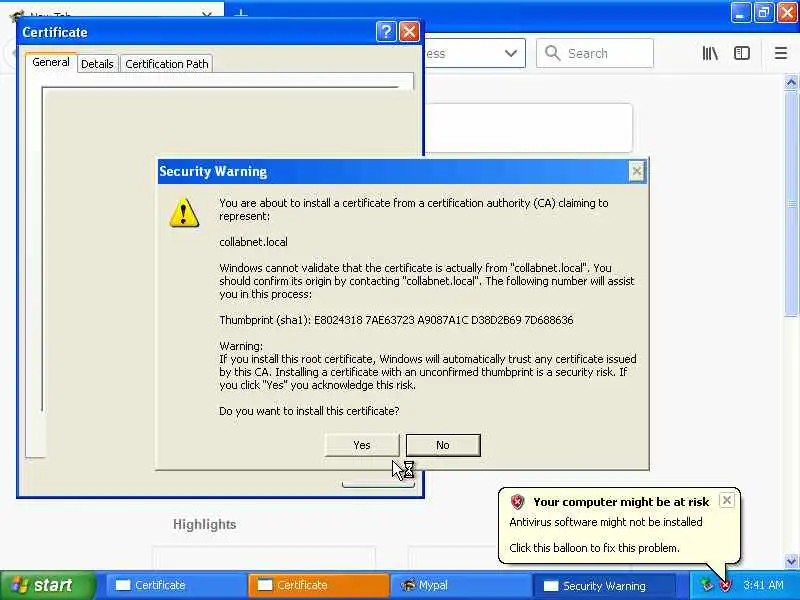Toggle the browser sidebar icon

tap(742, 53)
